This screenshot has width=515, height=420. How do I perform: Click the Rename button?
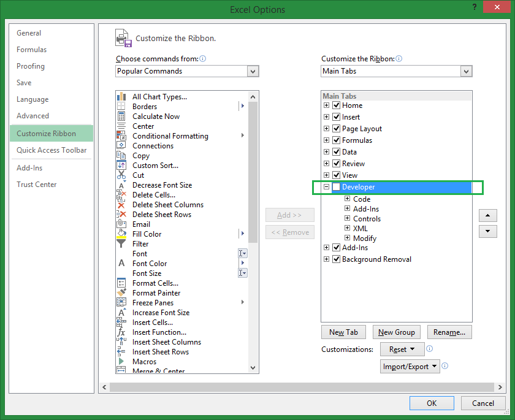[449, 332]
